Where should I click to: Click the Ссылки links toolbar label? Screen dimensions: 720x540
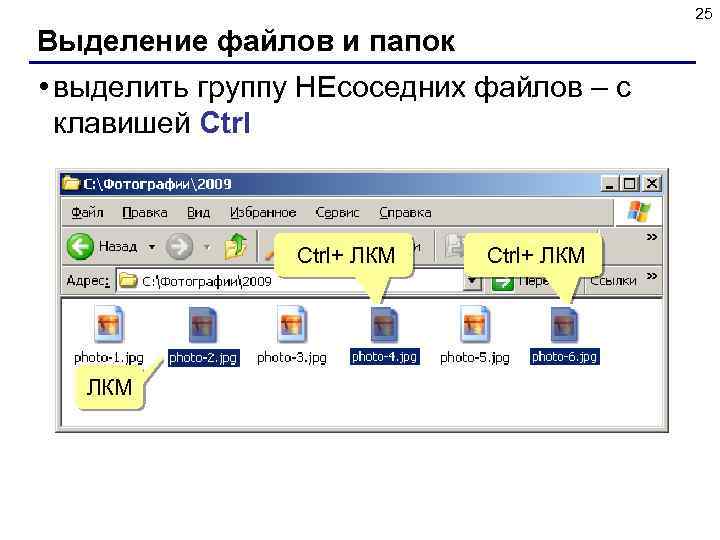click(613, 280)
